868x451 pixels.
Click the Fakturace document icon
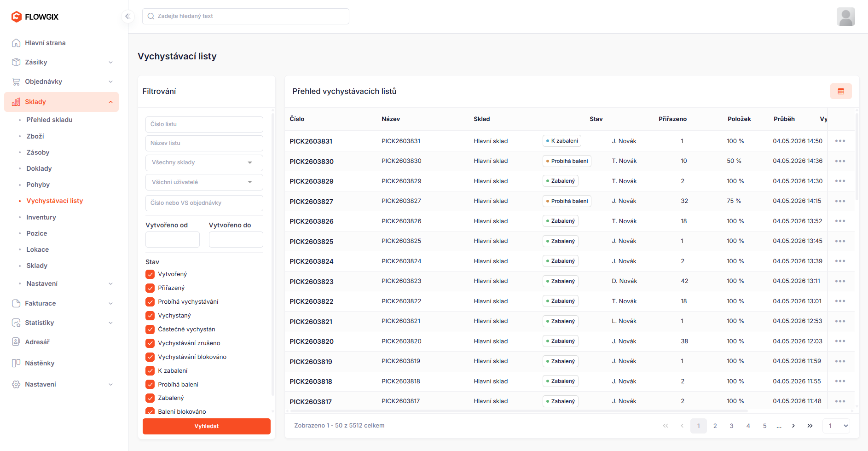16,303
